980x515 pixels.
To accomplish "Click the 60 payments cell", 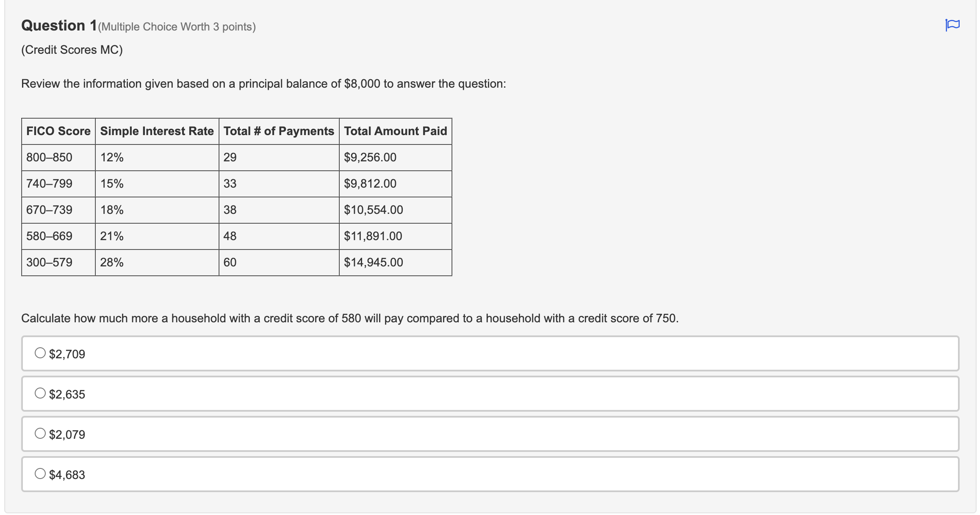I will pyautogui.click(x=279, y=263).
